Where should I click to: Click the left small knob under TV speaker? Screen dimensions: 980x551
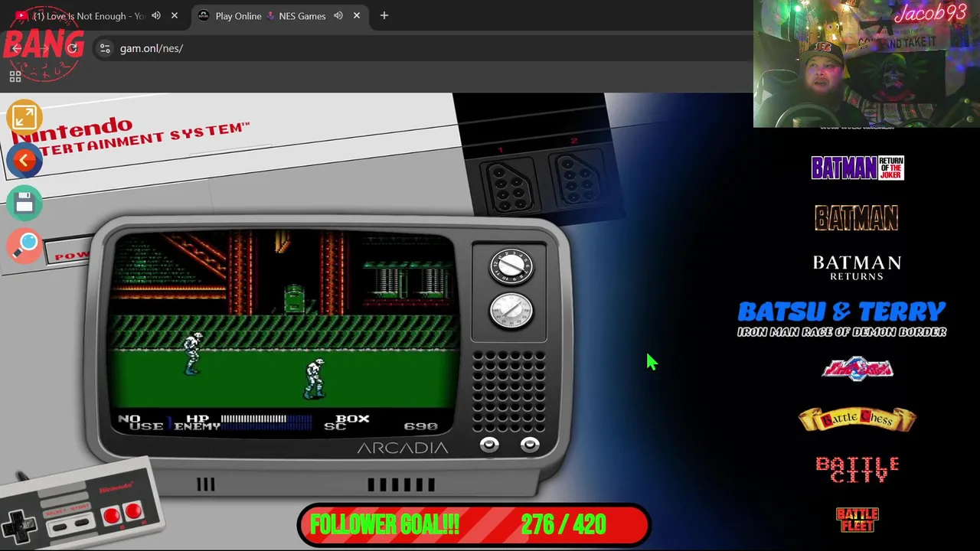coord(489,445)
